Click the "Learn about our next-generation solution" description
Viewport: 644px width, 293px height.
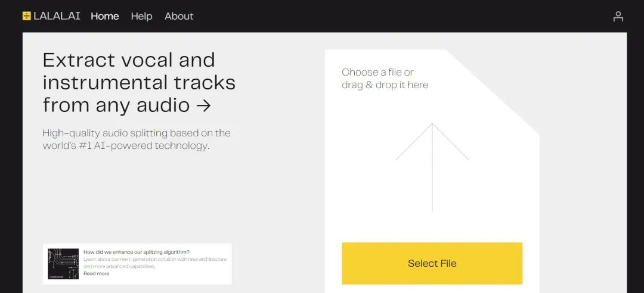point(155,263)
